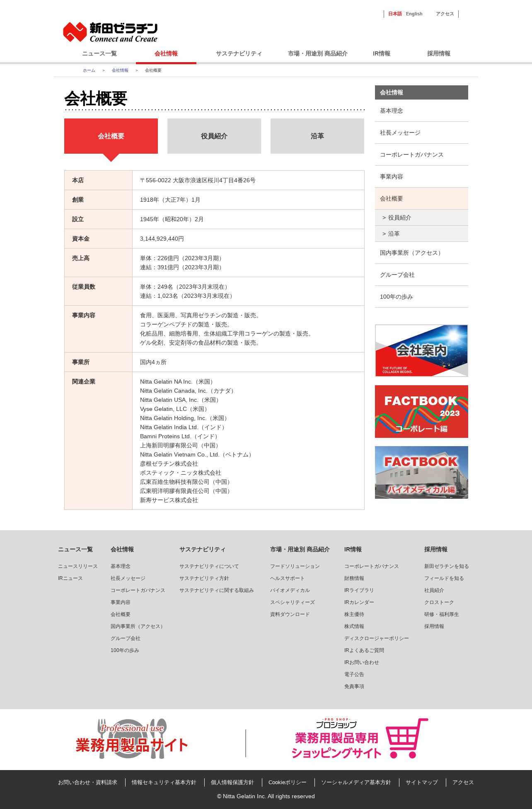
Task: Open footer ヘルスサポート link
Action: click(287, 578)
